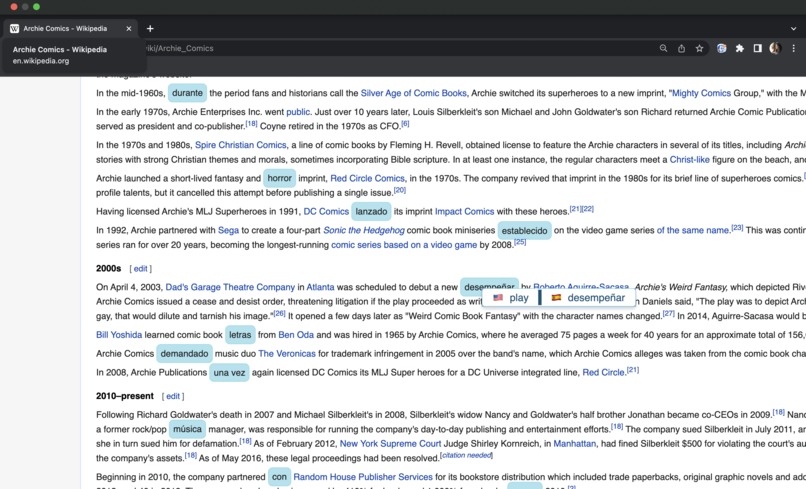Open 'comic series based on a video game' link
806x489 pixels.
coord(404,245)
